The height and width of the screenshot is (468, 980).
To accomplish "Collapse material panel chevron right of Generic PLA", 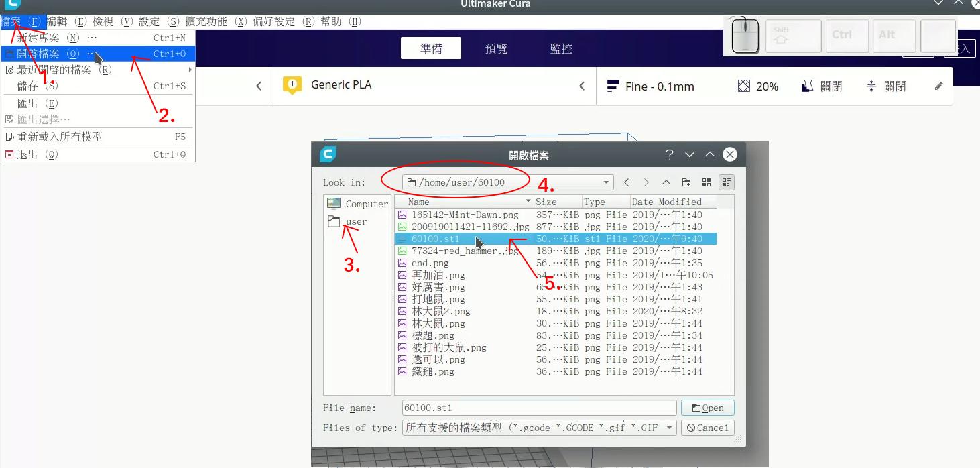I will [582, 86].
